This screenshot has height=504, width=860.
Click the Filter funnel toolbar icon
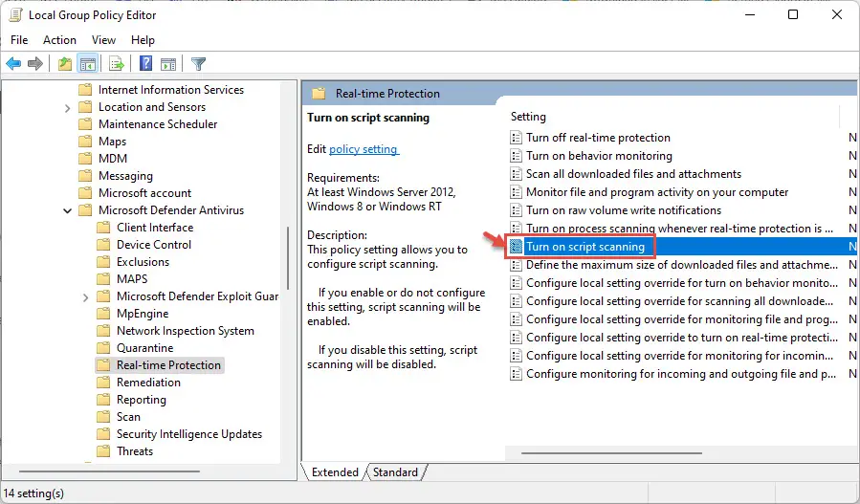[x=198, y=64]
